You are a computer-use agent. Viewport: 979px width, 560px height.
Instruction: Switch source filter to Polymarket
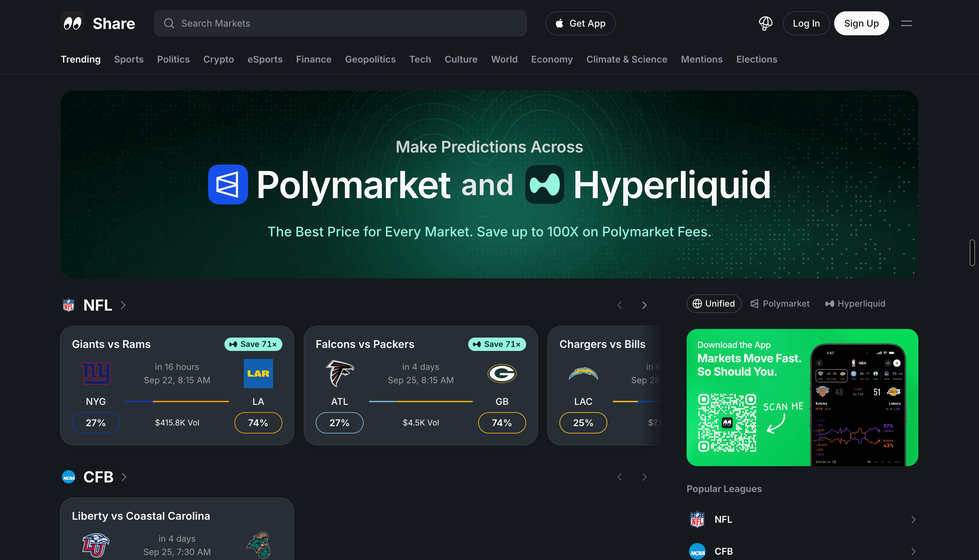[x=780, y=303]
